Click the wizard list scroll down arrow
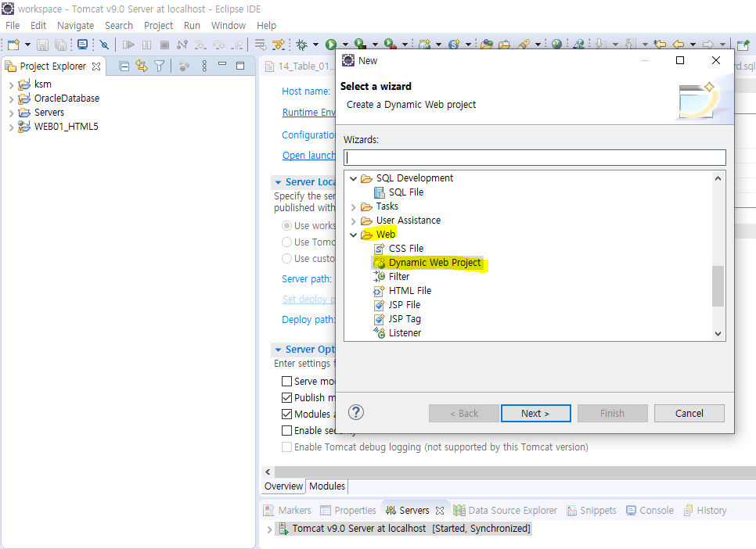Viewport: 756px width, 549px height. point(718,334)
